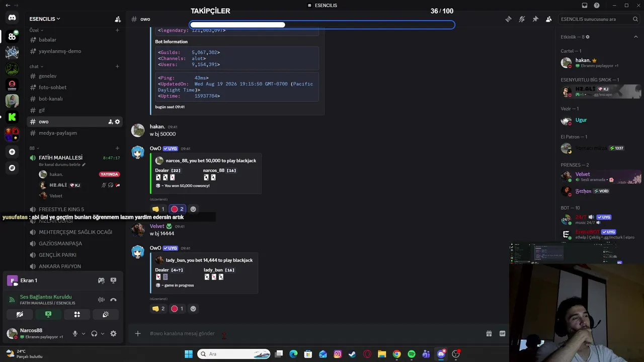Open the FATİH MAHALLESİ voice channel
The image size is (644, 362).
[x=74, y=158]
